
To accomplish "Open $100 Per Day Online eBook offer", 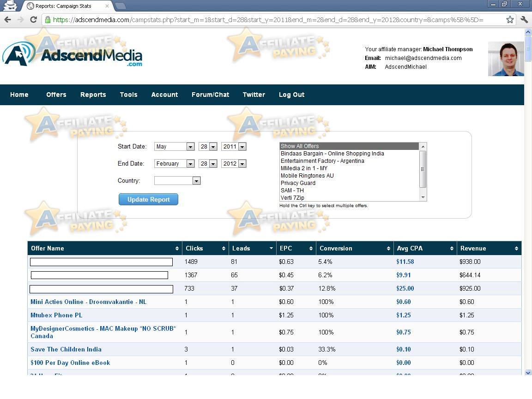I will [x=70, y=363].
